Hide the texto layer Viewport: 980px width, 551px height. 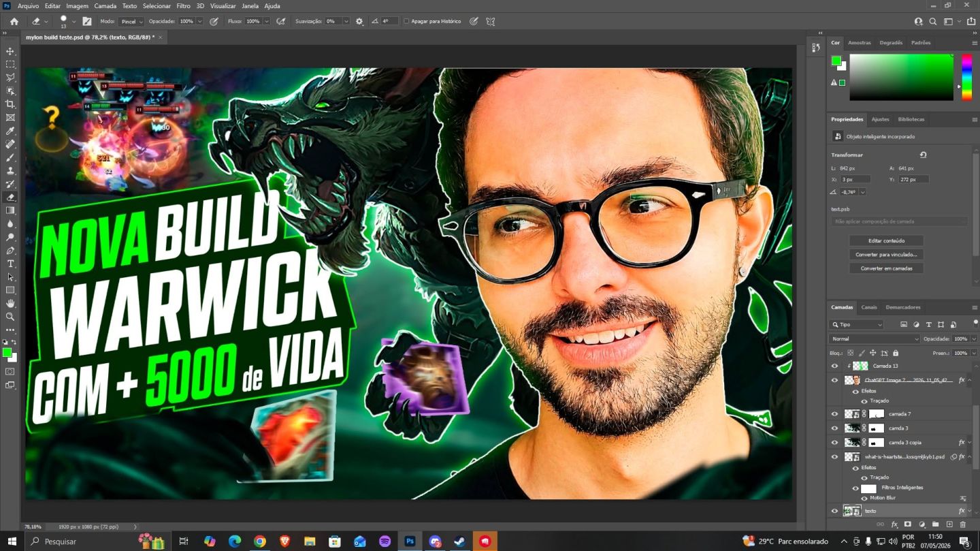pyautogui.click(x=834, y=511)
